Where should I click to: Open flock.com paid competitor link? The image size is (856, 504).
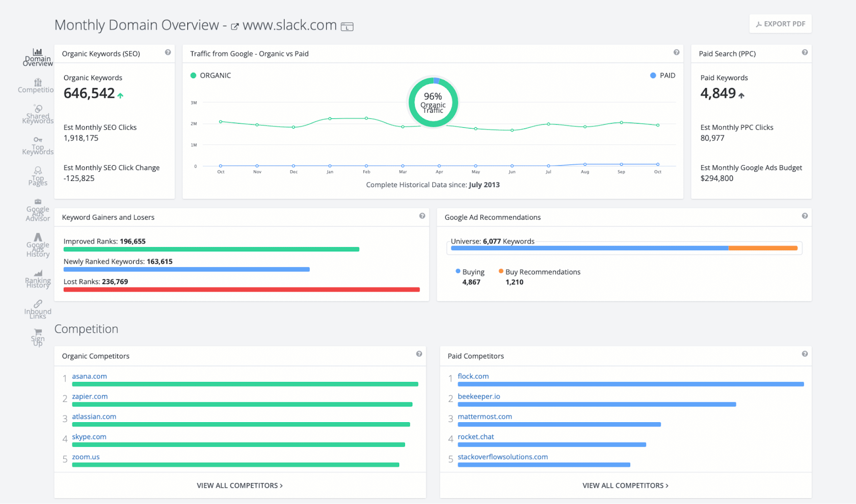473,377
